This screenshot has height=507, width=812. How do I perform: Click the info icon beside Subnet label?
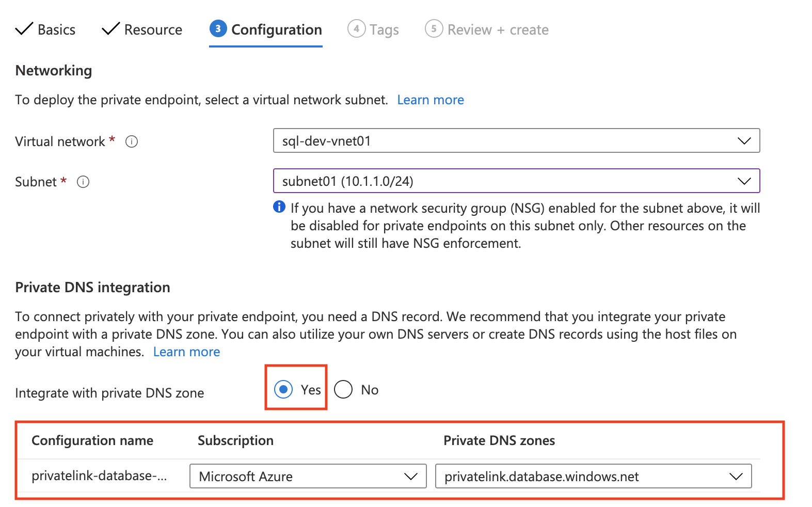[83, 182]
